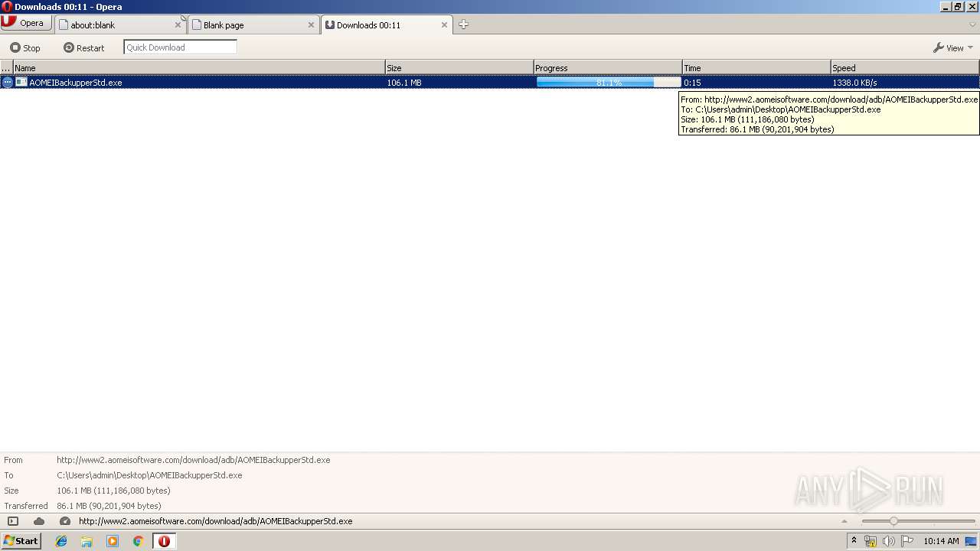Show hidden tray icons arrow
Screen dimensions: 980x551
pyautogui.click(x=854, y=541)
